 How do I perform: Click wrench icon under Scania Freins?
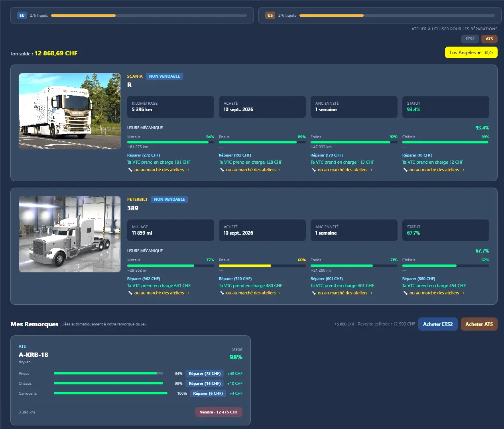coord(313,170)
